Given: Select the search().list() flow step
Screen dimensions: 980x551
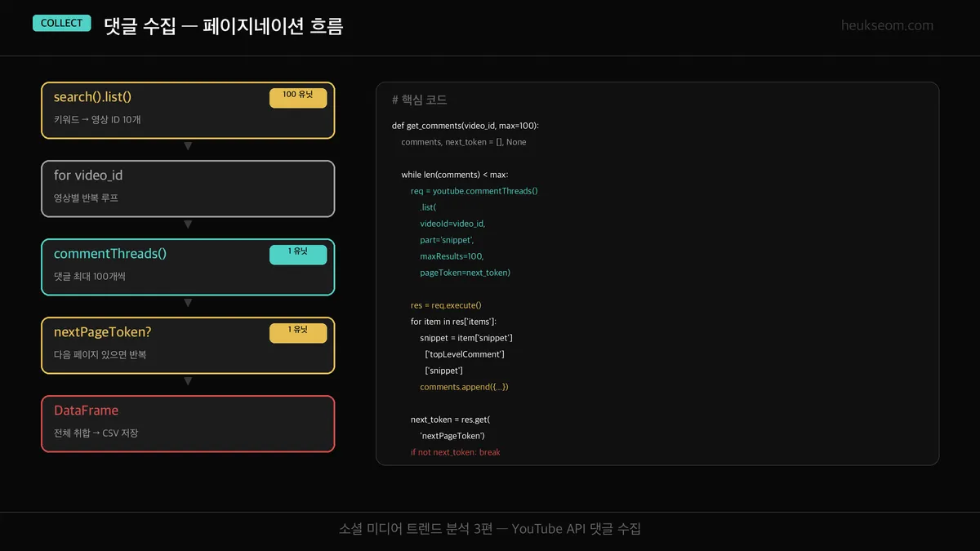Looking at the screenshot, I should (x=188, y=110).
